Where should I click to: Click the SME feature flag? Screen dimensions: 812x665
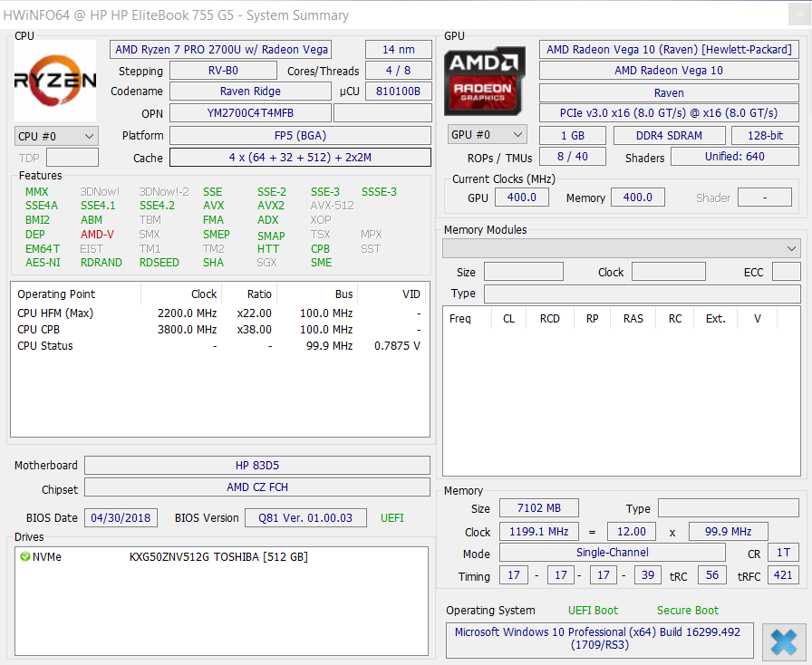pos(321,263)
